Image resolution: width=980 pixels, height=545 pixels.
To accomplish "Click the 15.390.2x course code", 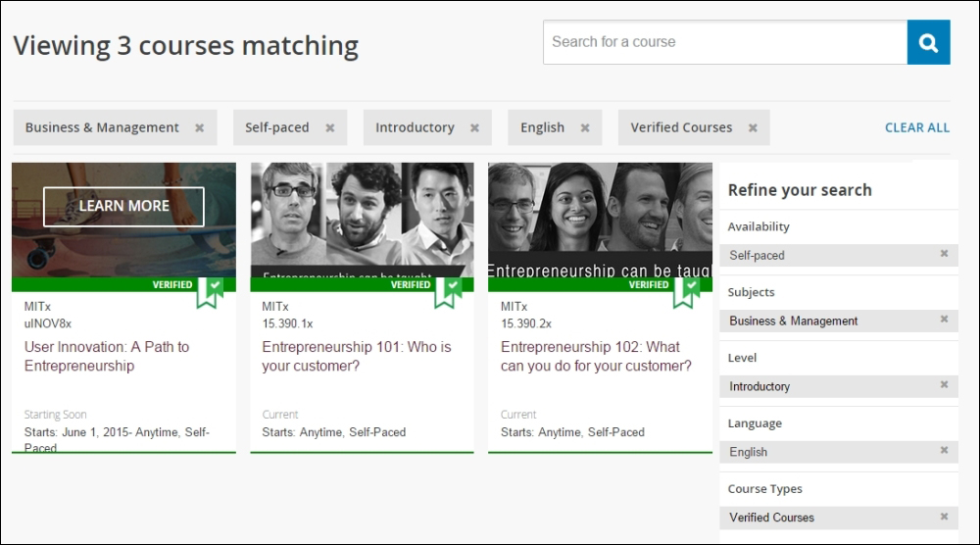I will tap(526, 323).
